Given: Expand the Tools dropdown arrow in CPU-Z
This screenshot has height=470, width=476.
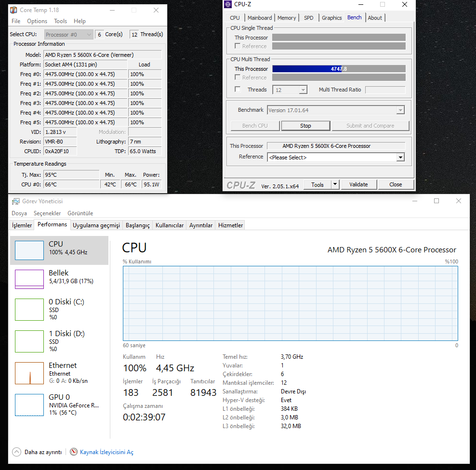Looking at the screenshot, I should click(335, 184).
